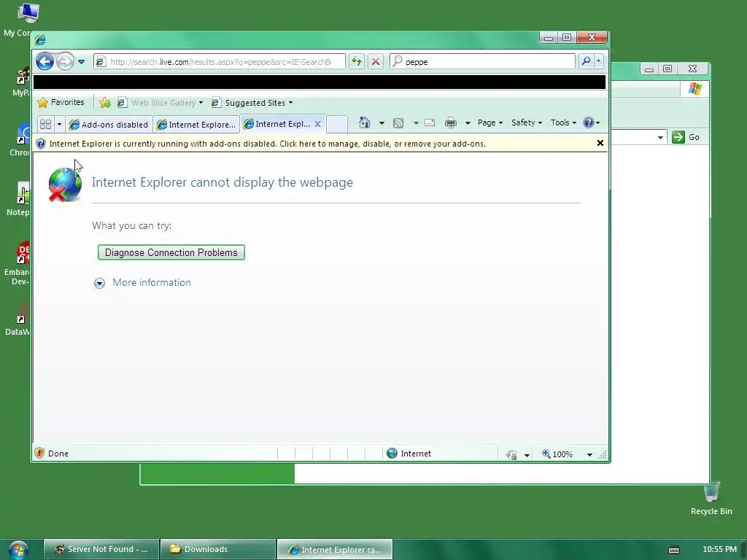This screenshot has height=560, width=747.
Task: Click the Read Mail envelope icon
Action: (430, 122)
